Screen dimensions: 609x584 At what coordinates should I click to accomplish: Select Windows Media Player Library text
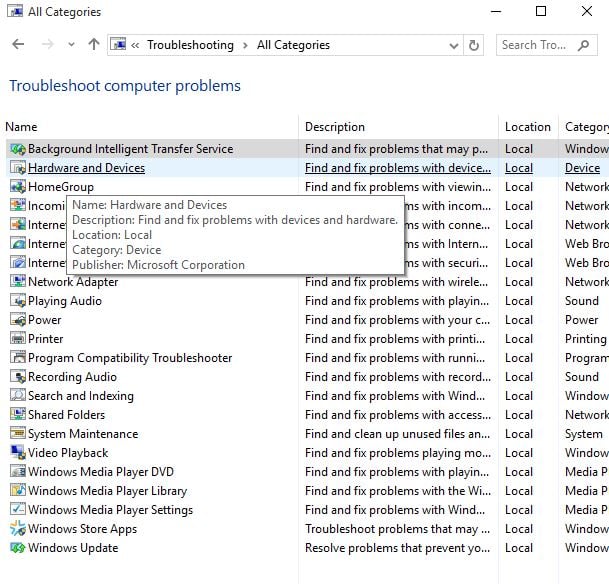point(108,491)
